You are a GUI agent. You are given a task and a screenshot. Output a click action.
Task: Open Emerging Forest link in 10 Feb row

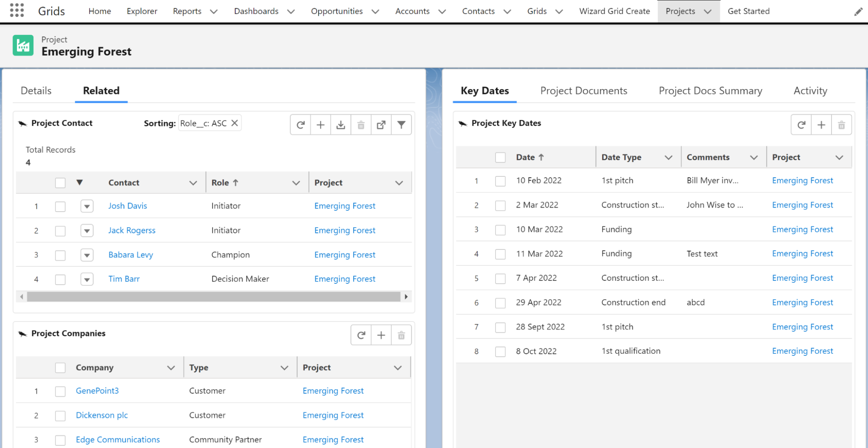802,180
